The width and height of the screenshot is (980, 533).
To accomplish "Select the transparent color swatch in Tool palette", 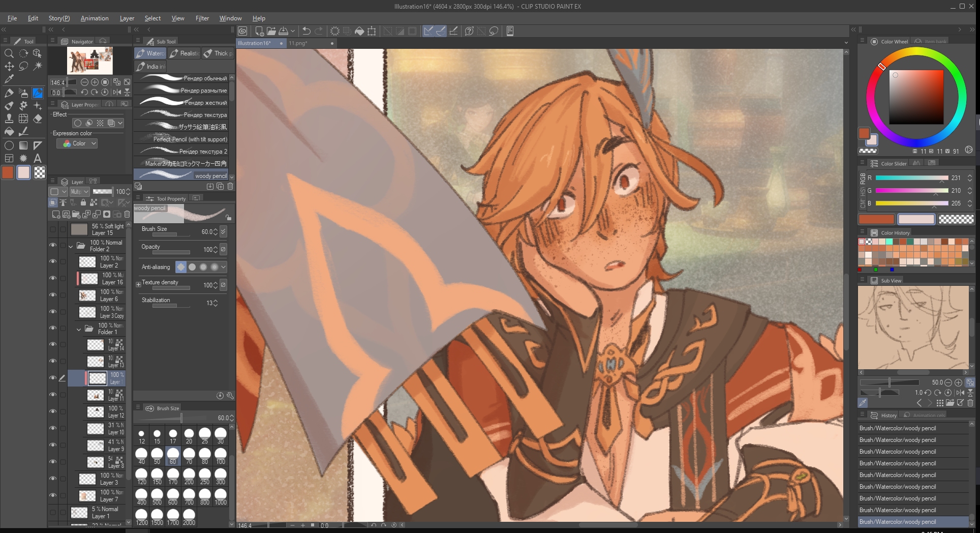I will pyautogui.click(x=40, y=173).
